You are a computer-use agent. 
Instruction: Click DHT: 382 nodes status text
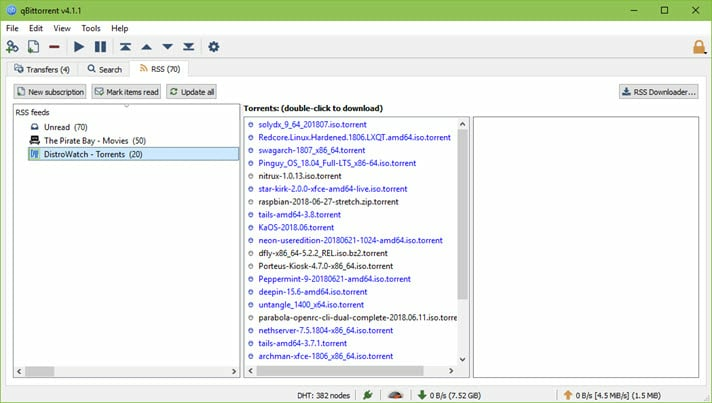[323, 395]
